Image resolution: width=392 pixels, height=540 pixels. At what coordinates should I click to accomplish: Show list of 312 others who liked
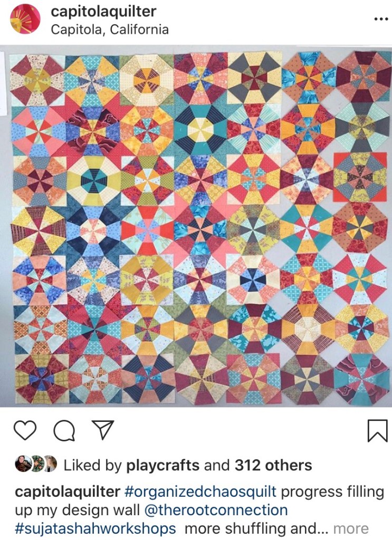point(273,465)
